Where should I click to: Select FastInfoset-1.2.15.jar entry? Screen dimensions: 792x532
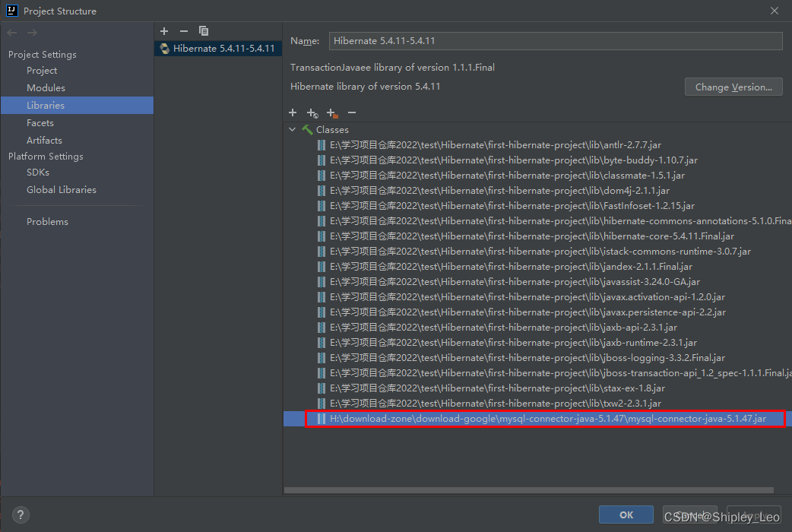coord(512,206)
